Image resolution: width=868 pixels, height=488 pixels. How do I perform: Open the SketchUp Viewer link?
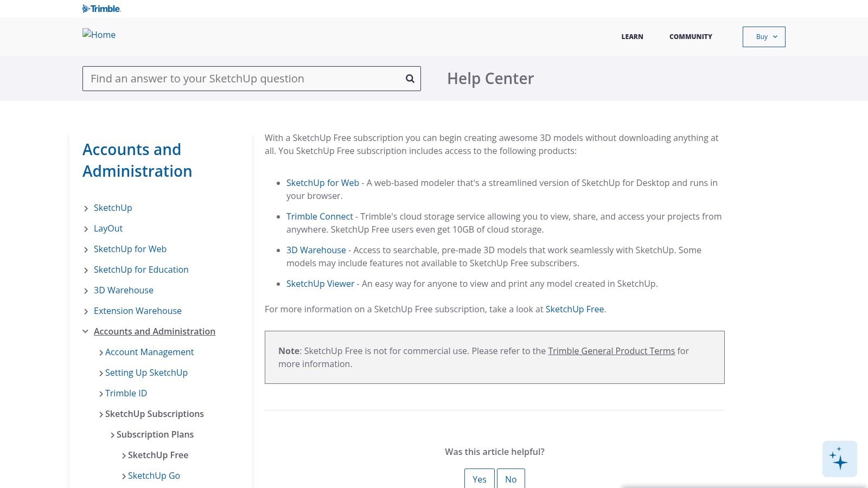(320, 284)
